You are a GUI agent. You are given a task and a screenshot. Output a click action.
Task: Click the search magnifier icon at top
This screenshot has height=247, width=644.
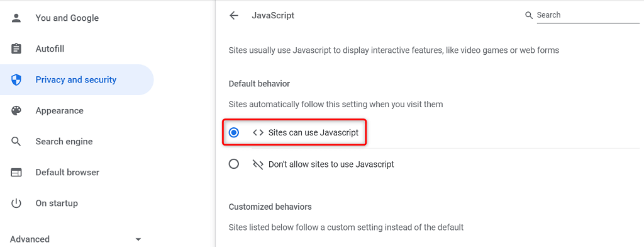click(529, 15)
